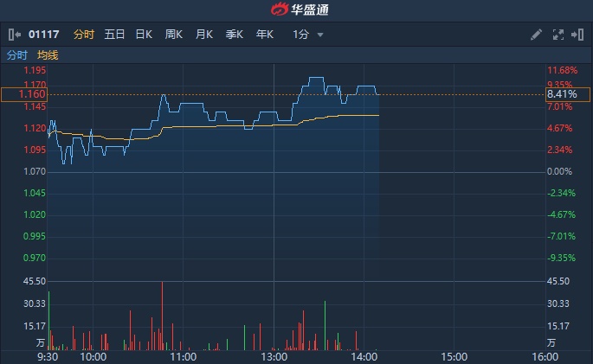Click the 华盛通 logo icon

pyautogui.click(x=279, y=10)
